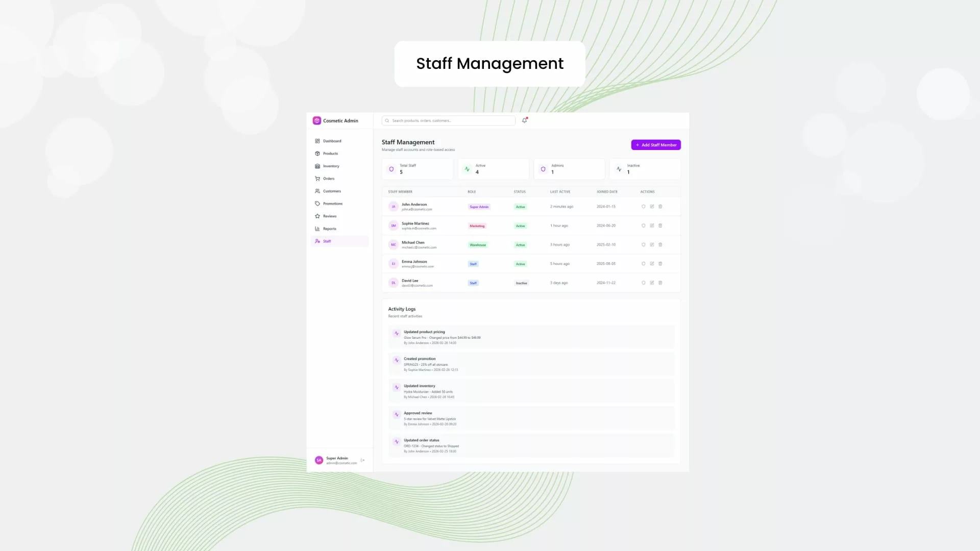Click the trash icon for John Anderson
Screen dimensions: 980x551
click(660, 207)
